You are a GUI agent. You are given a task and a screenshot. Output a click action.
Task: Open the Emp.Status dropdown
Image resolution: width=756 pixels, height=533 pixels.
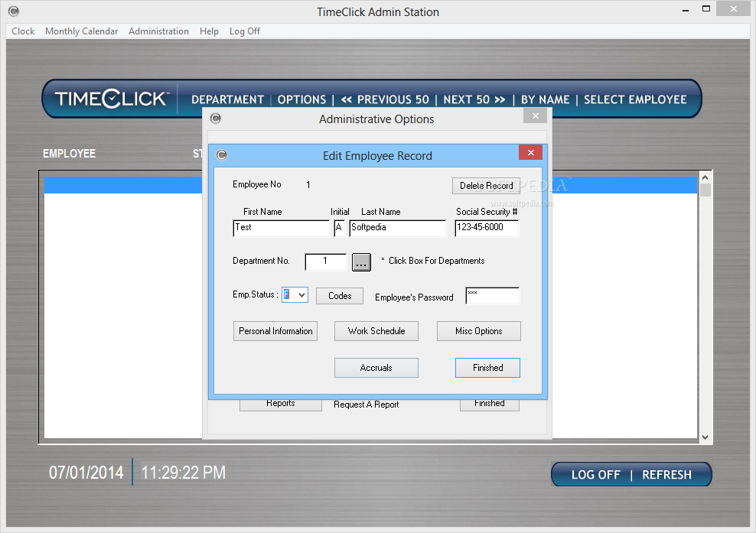click(301, 294)
